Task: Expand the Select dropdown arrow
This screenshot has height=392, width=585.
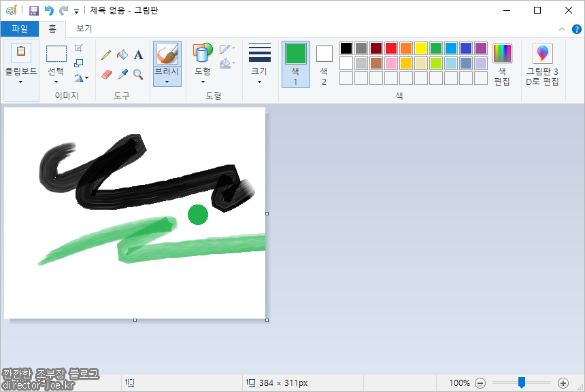Action: (56, 82)
